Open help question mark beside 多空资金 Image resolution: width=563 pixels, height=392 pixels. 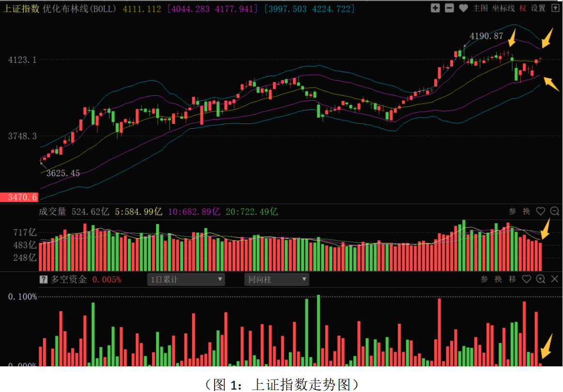(x=44, y=279)
